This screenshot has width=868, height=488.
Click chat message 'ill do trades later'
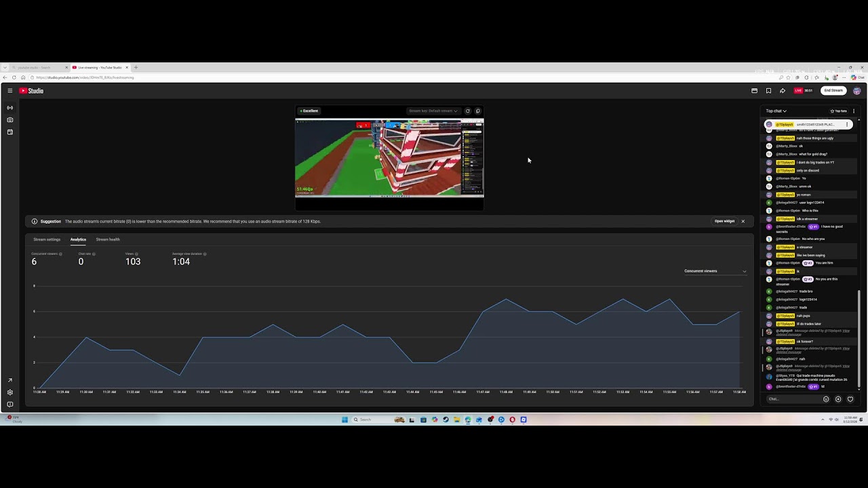pos(809,324)
